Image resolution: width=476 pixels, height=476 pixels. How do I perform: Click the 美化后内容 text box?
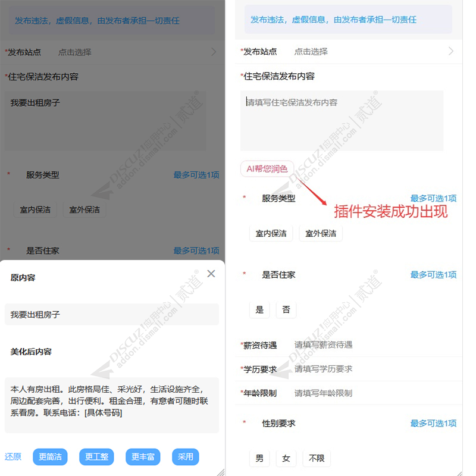click(112, 405)
